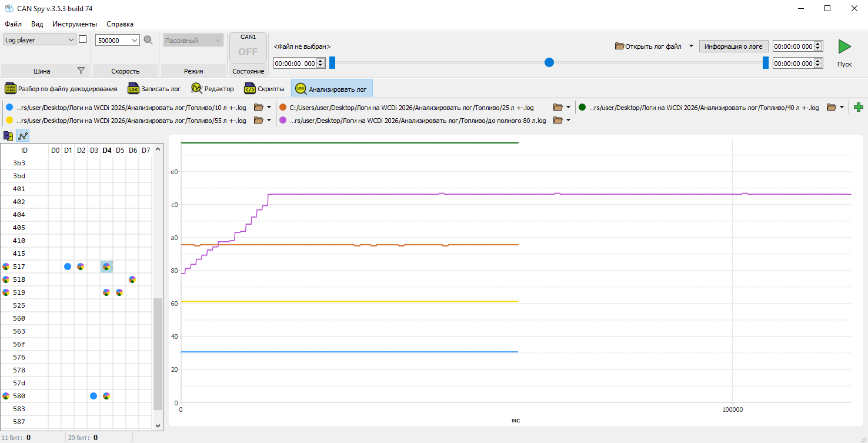Click the ID column header
The image size is (868, 443).
coord(24,151)
